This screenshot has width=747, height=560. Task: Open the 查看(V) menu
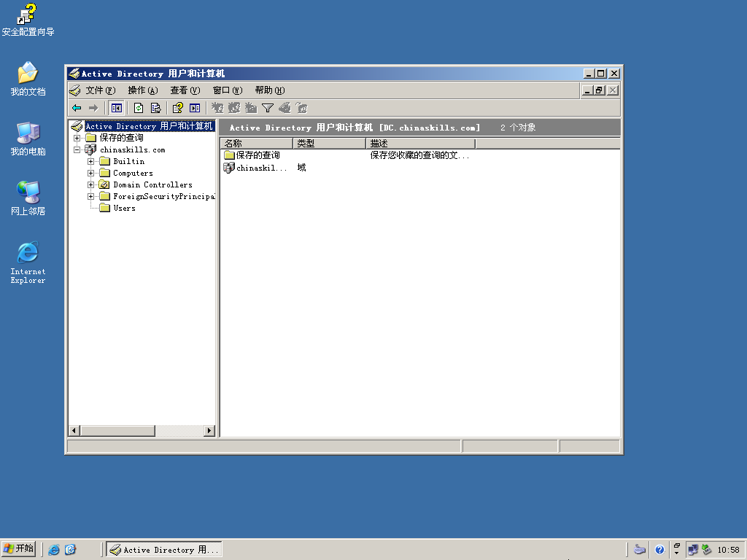pos(185,90)
